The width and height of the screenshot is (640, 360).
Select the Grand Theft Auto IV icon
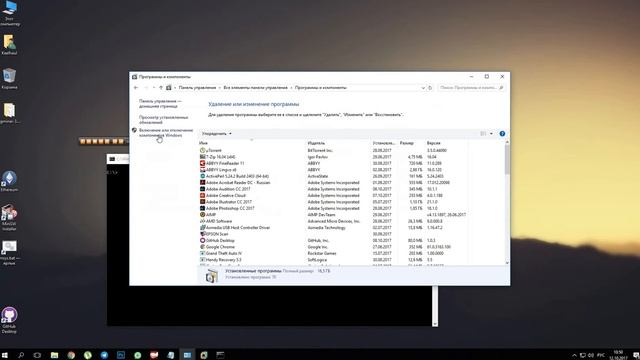coord(202,253)
